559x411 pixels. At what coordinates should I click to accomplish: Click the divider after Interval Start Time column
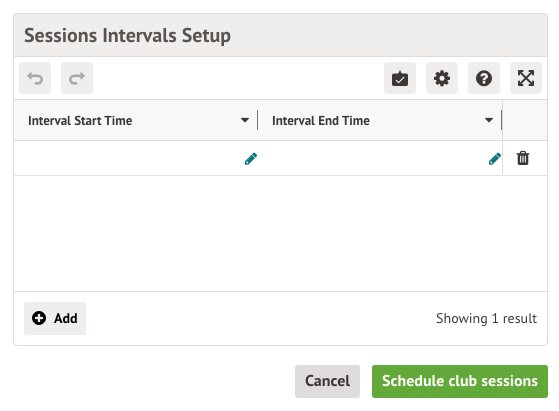point(257,120)
